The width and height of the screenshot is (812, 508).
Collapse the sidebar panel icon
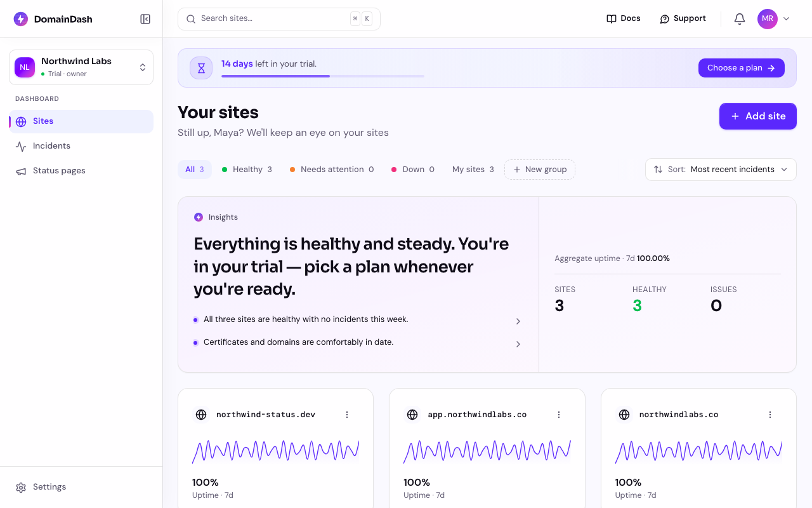pos(145,19)
